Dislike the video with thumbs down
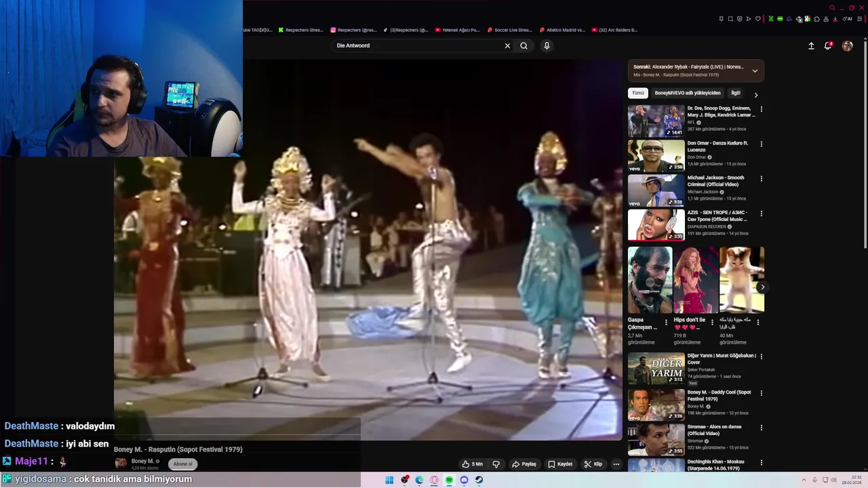This screenshot has height=488, width=868. 496,464
